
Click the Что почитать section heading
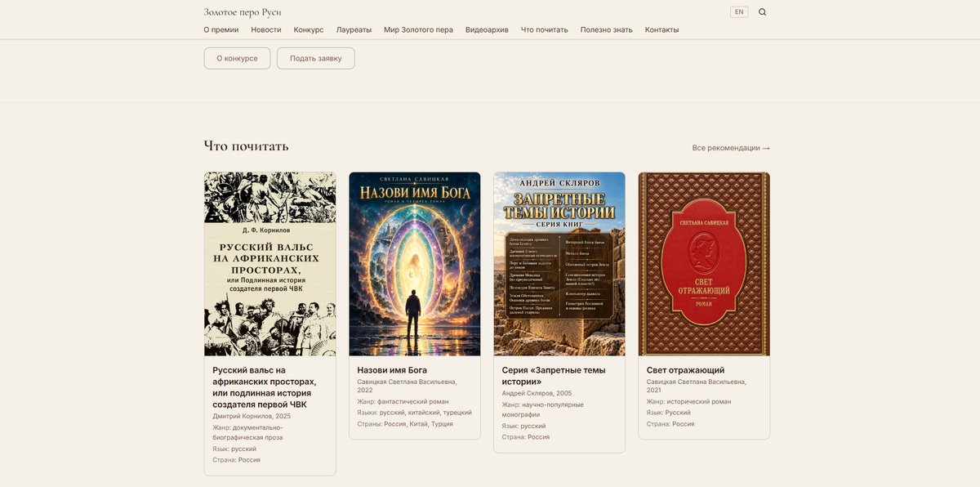click(x=246, y=146)
